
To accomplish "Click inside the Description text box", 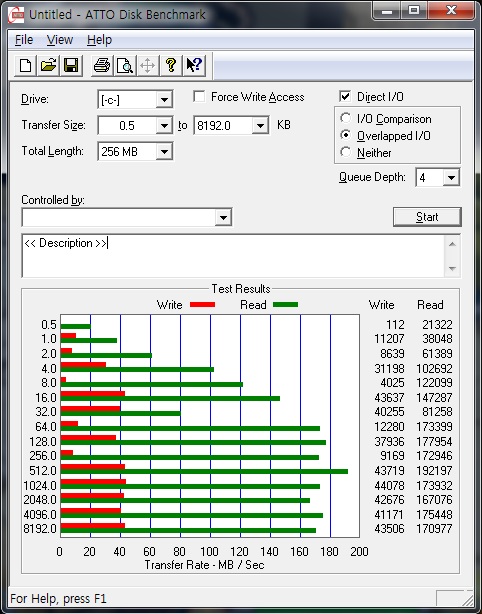I will pos(234,256).
